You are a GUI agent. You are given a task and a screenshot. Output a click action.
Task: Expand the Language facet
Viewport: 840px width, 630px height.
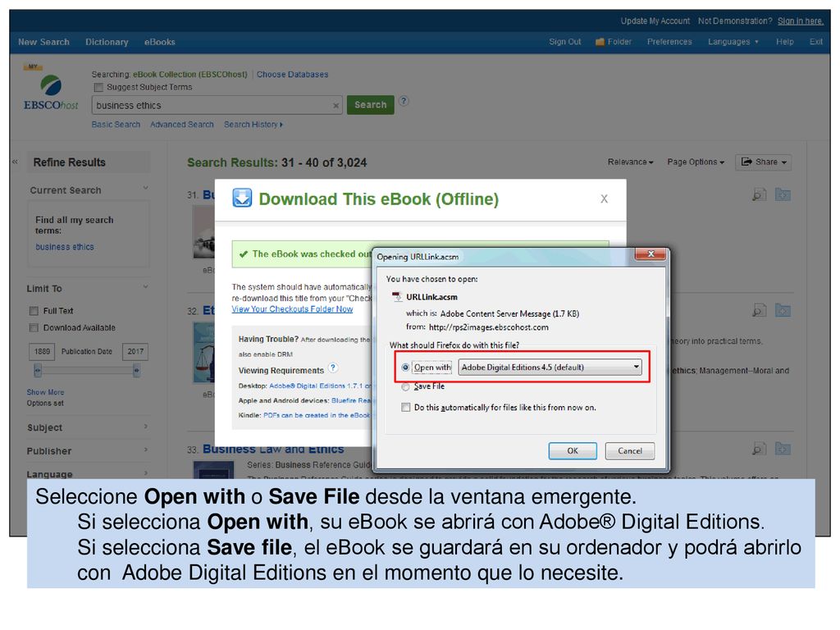[x=145, y=473]
